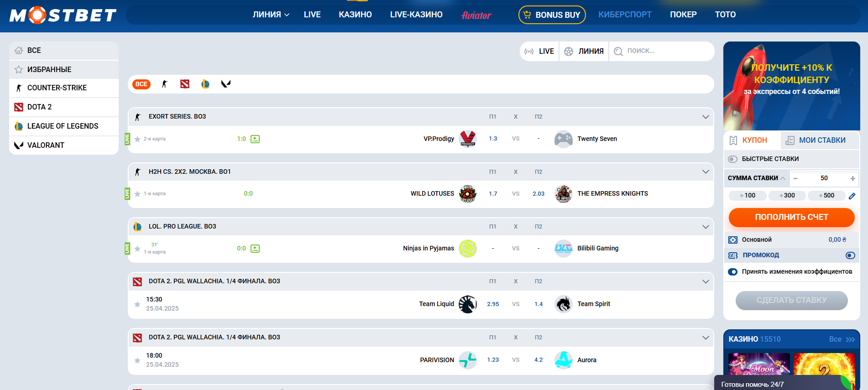Click the Team Liquid logo

(x=468, y=304)
